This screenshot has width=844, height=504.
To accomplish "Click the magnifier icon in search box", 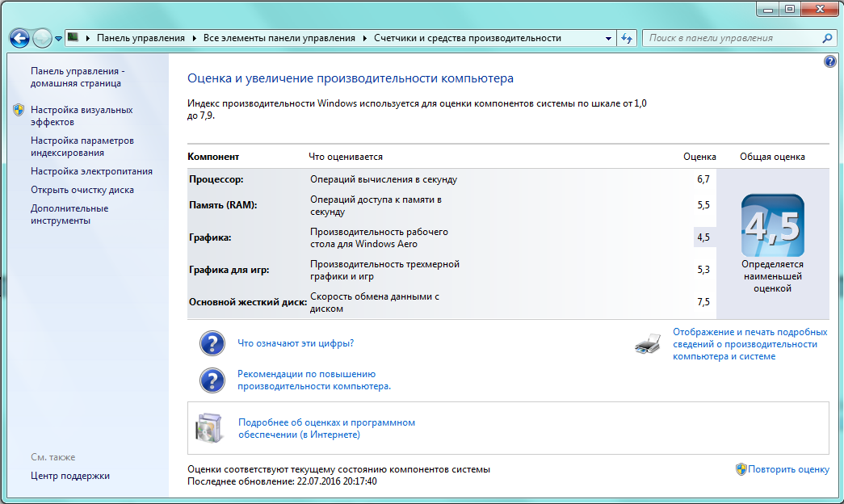I will pos(827,38).
